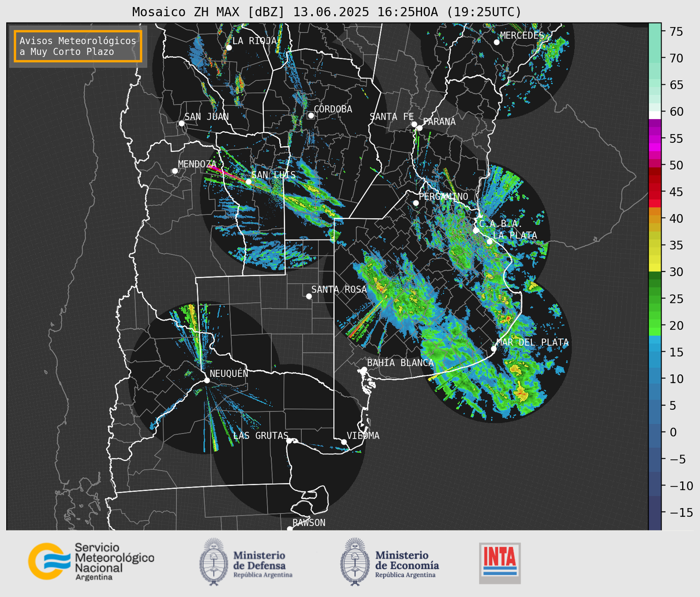Screen dimensions: 700x597
Task: Click the Ministerio de Defensa crest
Action: (214, 562)
